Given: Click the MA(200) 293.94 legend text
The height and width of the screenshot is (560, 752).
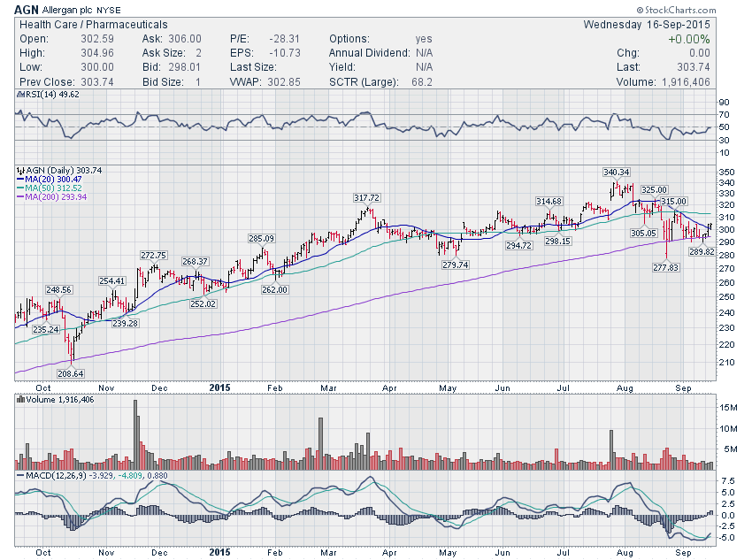Looking at the screenshot, I should point(56,197).
